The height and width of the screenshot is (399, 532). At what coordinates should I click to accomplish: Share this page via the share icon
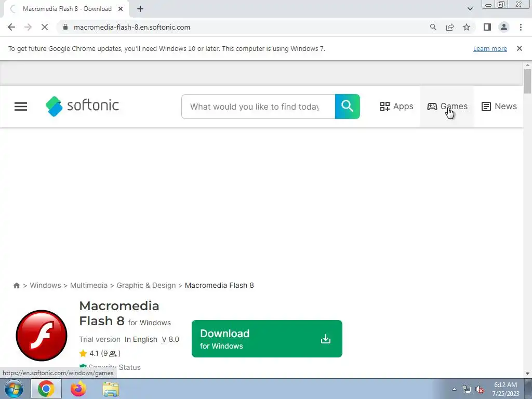[450, 27]
